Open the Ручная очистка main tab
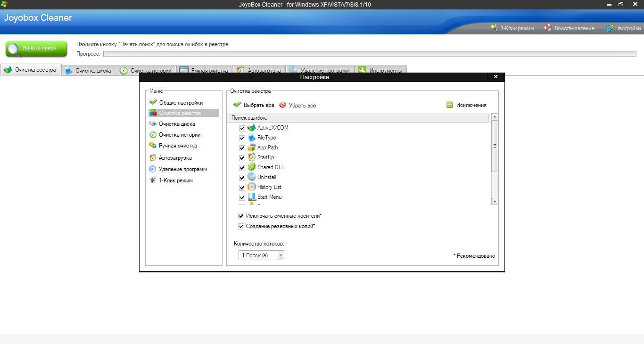644x344 pixels. tap(205, 70)
